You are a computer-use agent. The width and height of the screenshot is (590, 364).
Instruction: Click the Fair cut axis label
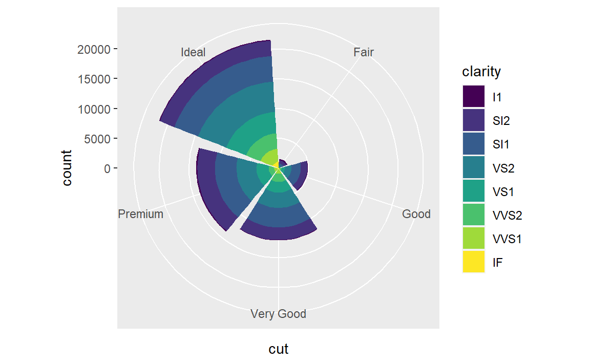[364, 52]
